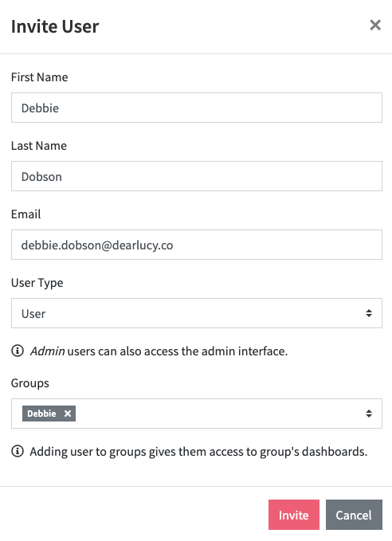Open the User Type dropdown showing User
The width and height of the screenshot is (392, 541).
pos(196,313)
